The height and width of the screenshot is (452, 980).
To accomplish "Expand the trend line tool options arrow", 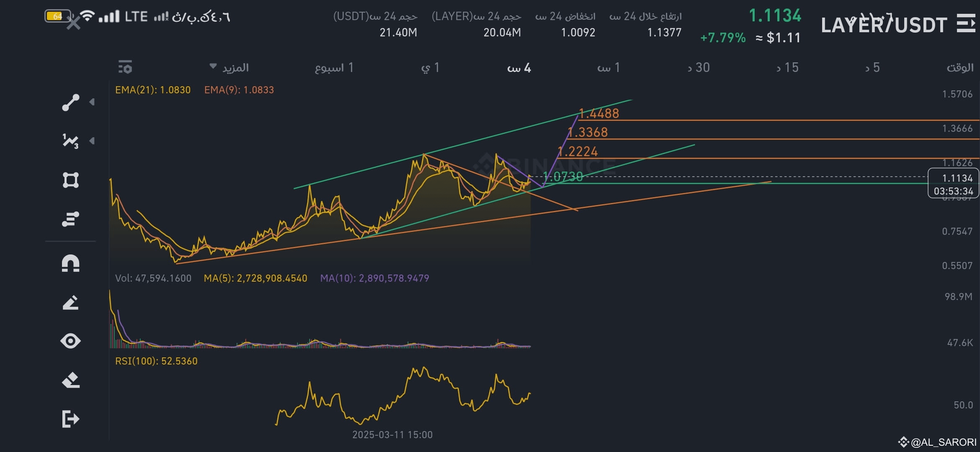I will point(92,102).
